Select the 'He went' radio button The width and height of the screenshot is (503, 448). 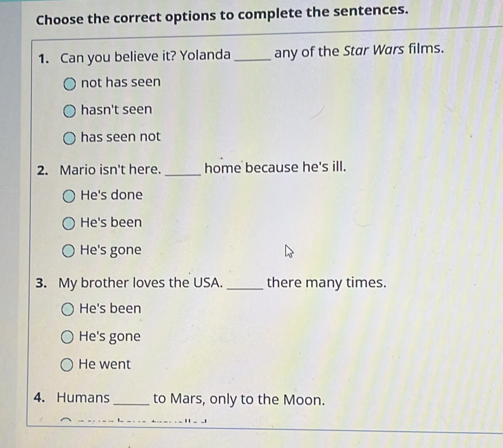click(x=67, y=365)
